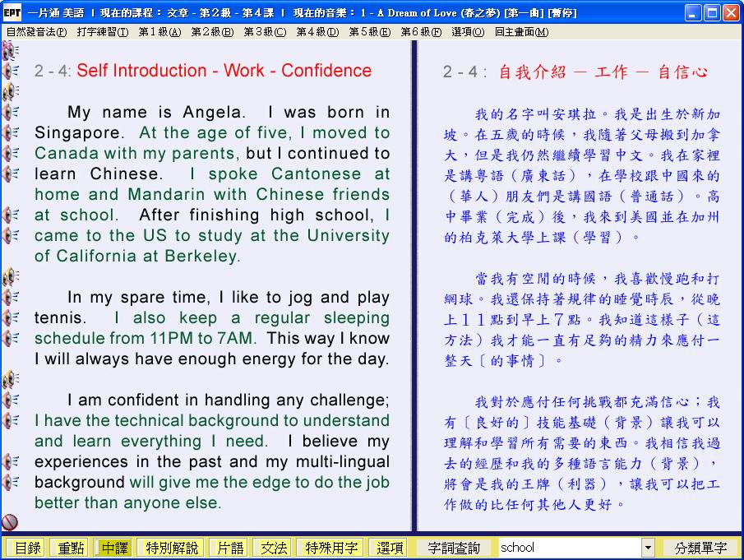The width and height of the screenshot is (744, 560).
Task: Toggle the 重點 key points button
Action: [x=70, y=548]
